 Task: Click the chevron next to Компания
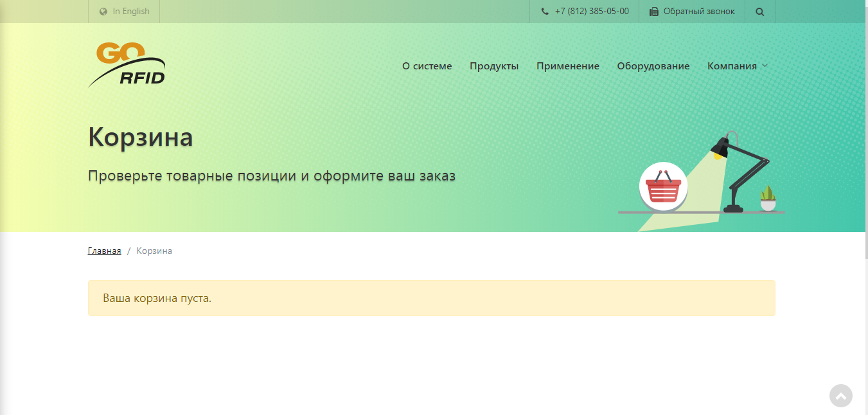tap(765, 66)
